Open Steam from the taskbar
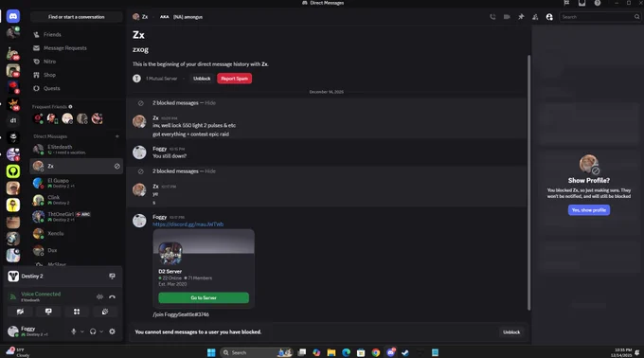644x358 pixels. [405, 352]
